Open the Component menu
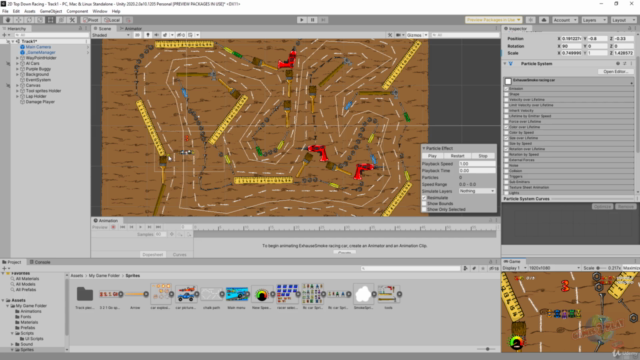Viewport: 640px width, 360px height. pos(77,11)
